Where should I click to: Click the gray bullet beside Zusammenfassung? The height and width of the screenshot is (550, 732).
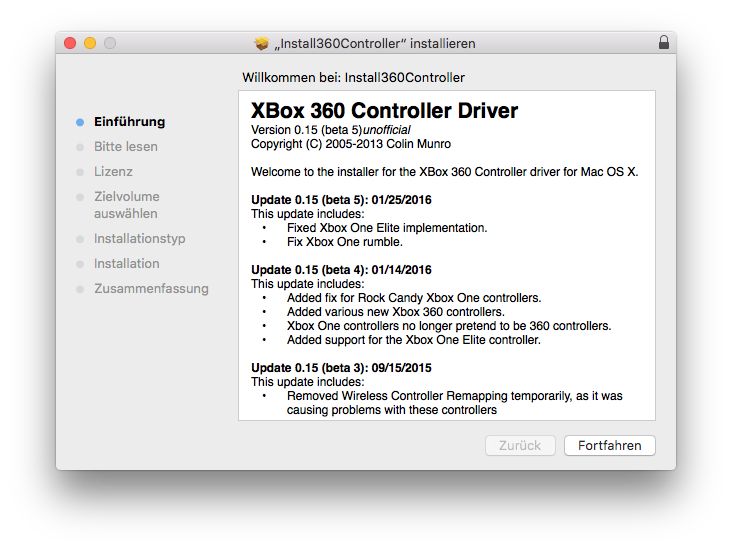coord(80,289)
